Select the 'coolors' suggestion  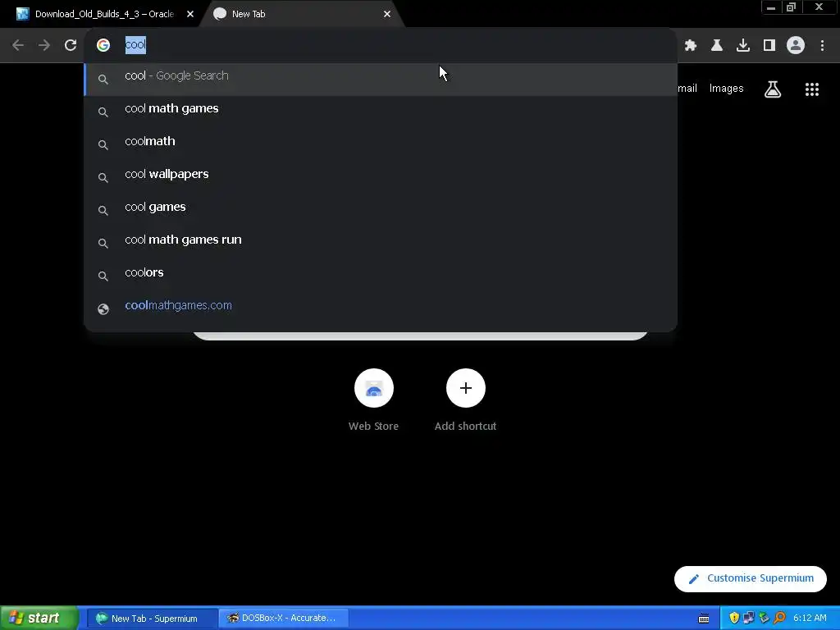(x=381, y=276)
